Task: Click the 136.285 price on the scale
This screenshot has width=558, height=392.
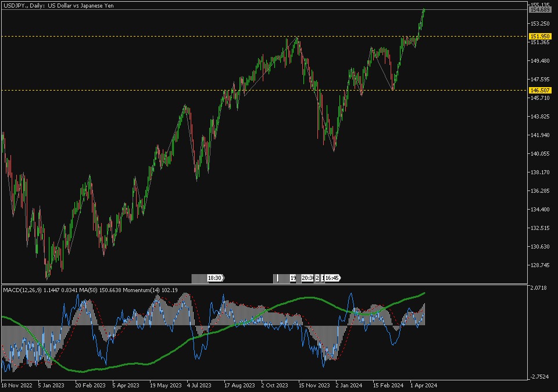Action: tap(540, 191)
